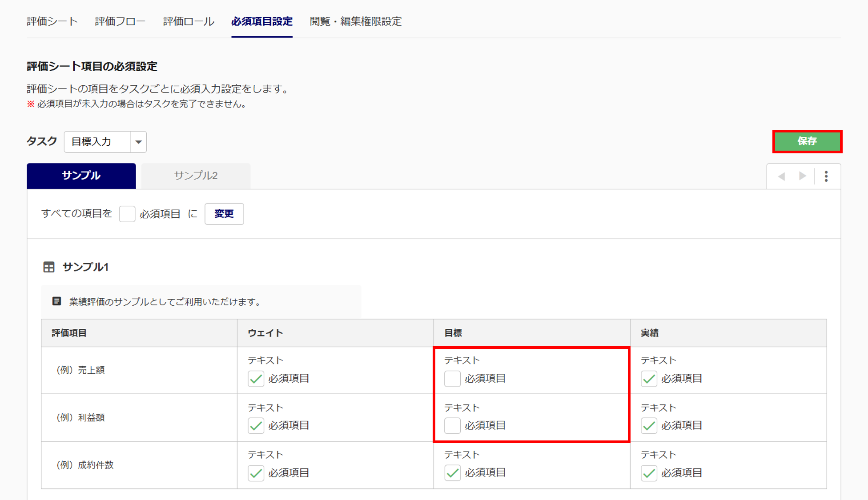The height and width of the screenshot is (500, 868).
Task: Select the 必須項目設定 tab
Action: (262, 21)
